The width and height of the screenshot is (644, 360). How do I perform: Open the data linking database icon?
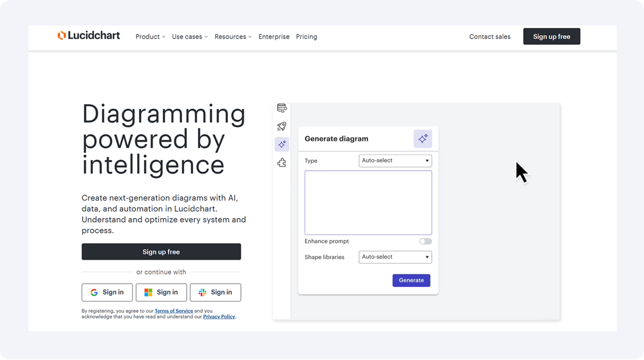[281, 108]
